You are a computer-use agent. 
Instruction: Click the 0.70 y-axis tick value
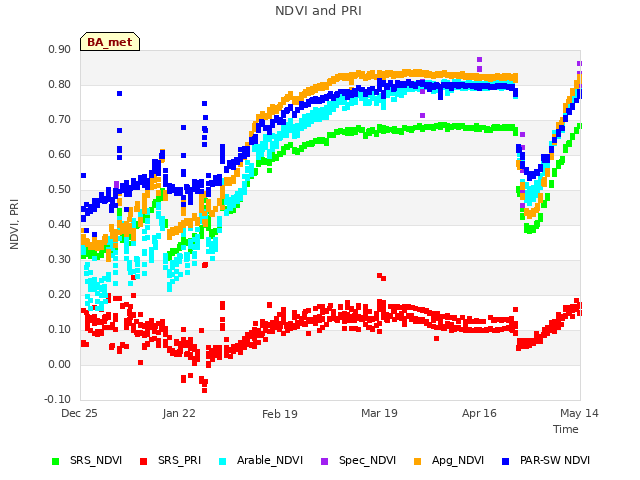tap(60, 120)
